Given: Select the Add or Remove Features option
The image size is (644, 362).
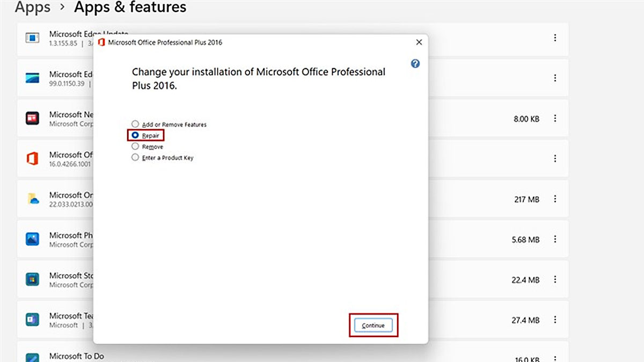Looking at the screenshot, I should click(135, 124).
